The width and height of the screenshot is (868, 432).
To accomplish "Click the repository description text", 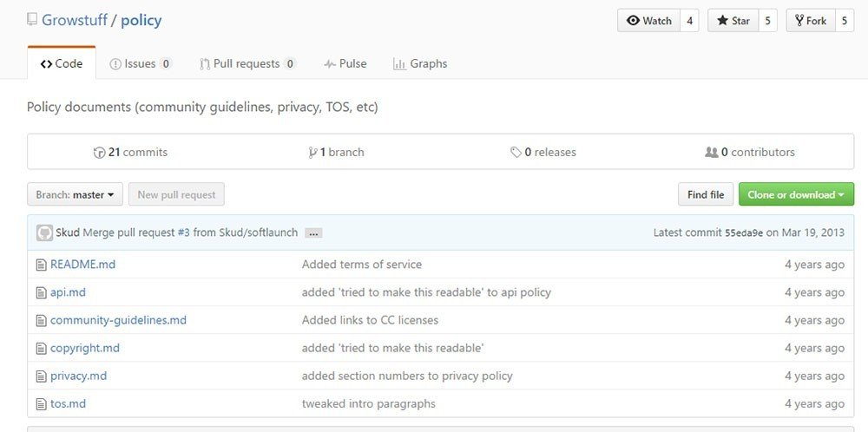I will (x=202, y=107).
